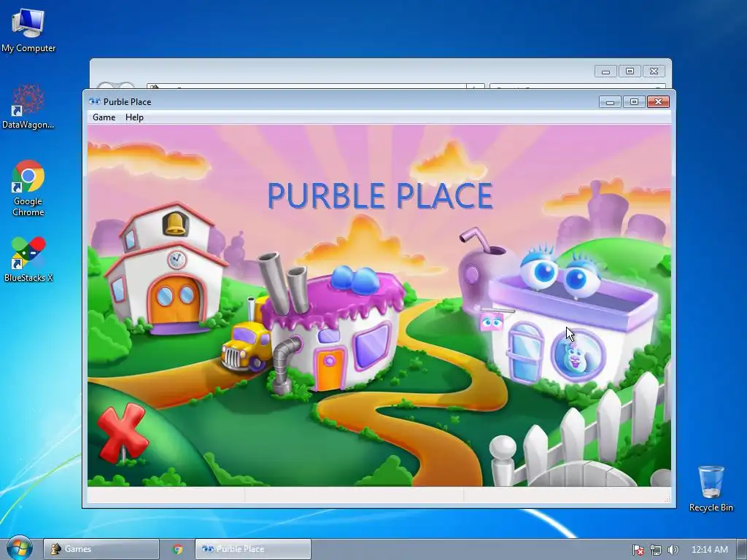Click the Chrome icon in the taskbar
The width and height of the screenshot is (747, 560).
(x=178, y=549)
